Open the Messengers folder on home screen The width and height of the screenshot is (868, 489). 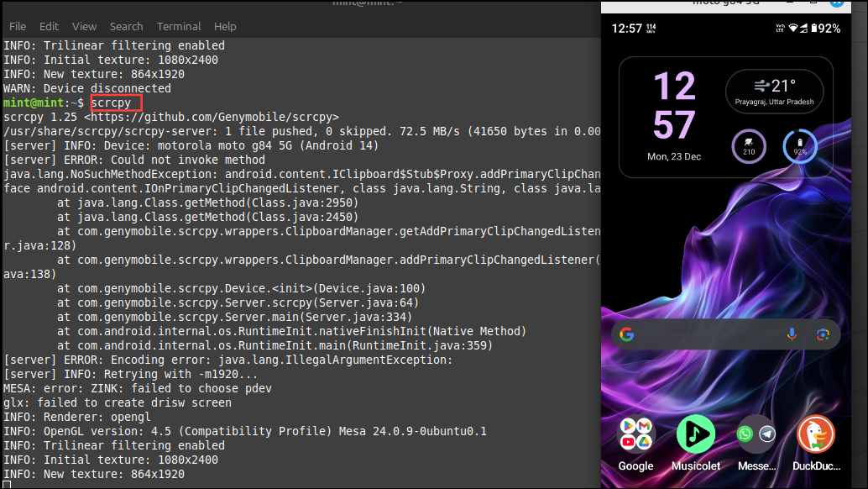[756, 434]
